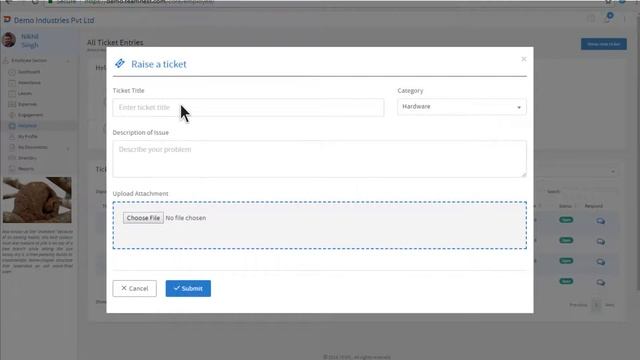Open Reports in the sidebar
The image size is (640, 360).
click(26, 169)
